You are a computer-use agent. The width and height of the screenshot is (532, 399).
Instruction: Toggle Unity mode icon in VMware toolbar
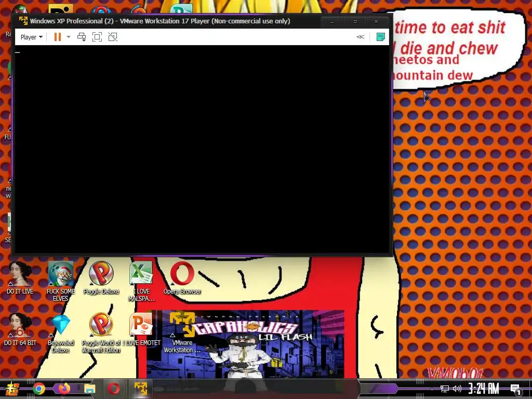(113, 37)
